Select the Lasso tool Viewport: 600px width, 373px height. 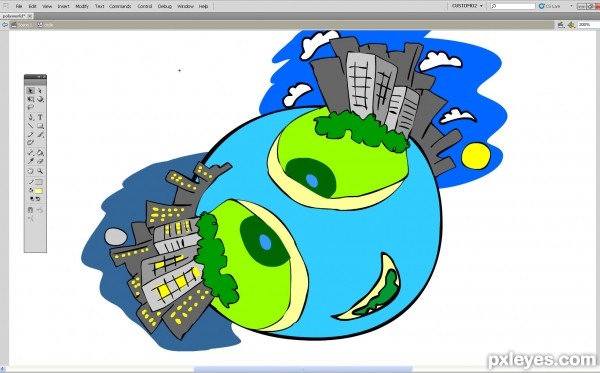coord(31,107)
